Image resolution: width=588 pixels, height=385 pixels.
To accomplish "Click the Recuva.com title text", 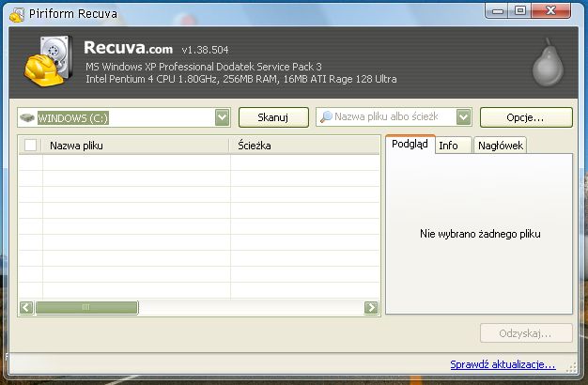I will tap(128, 48).
